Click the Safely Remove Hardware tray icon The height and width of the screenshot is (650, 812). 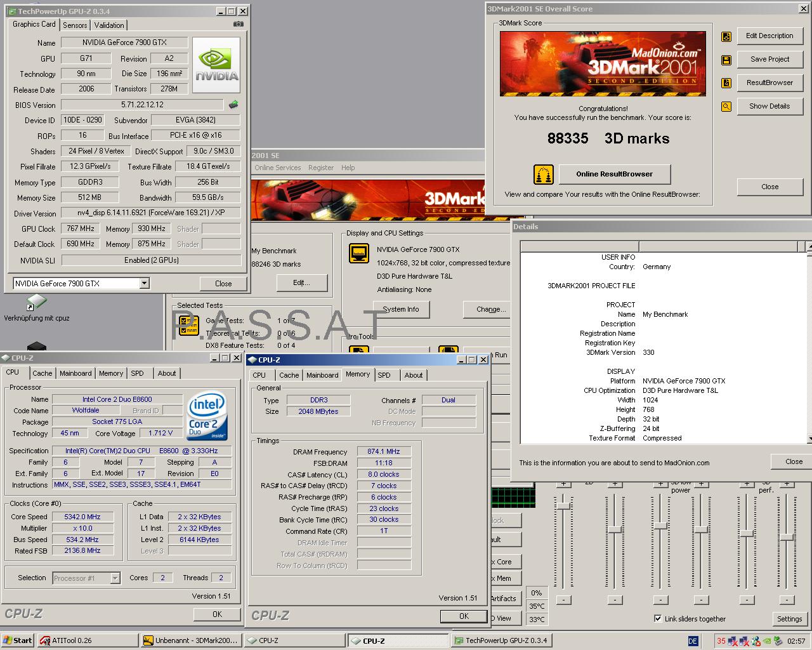[x=777, y=640]
